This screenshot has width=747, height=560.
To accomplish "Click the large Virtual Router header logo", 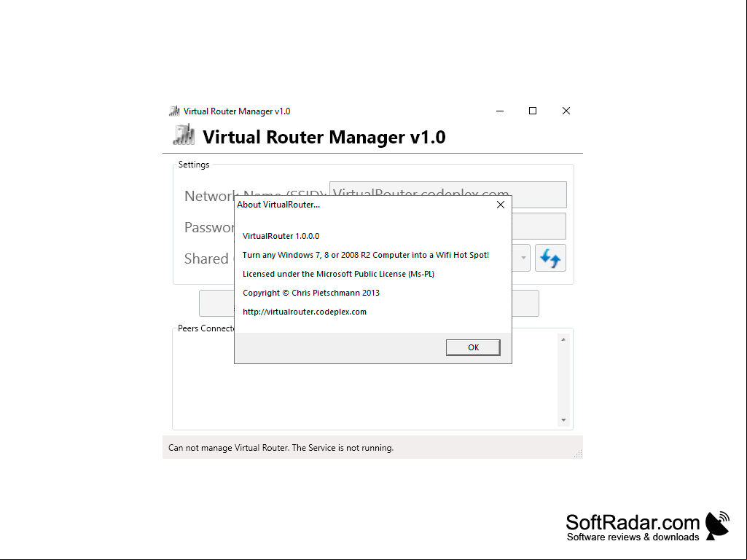I will 184,135.
